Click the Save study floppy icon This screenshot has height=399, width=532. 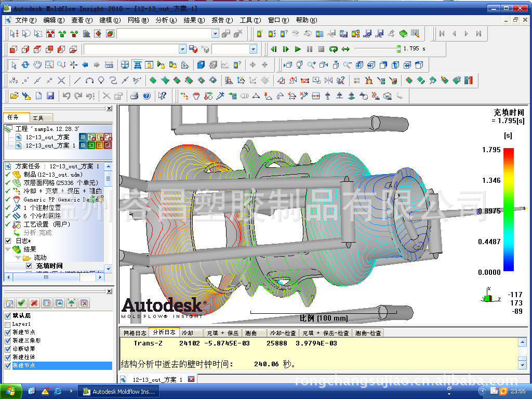click(x=50, y=96)
